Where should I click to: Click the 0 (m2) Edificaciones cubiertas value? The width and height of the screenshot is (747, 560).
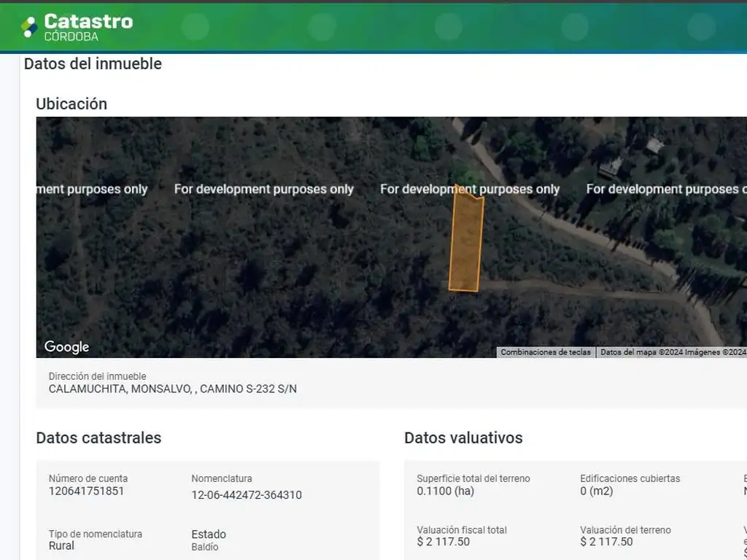click(596, 491)
